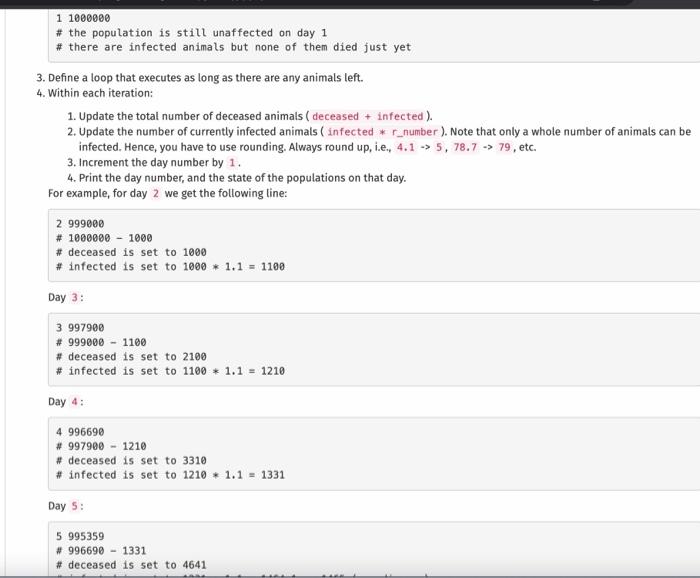Screen dimensions: 700x578
Task: Click the inline code '78.7'
Action: pos(465,147)
